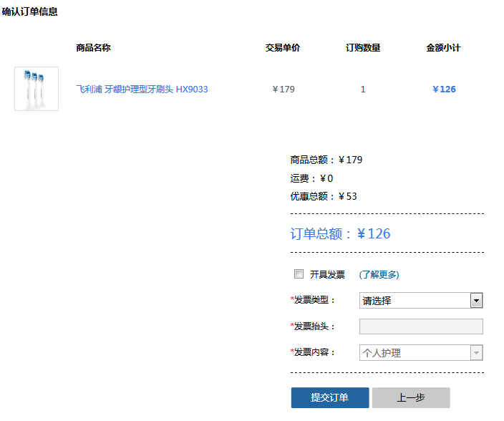Submit the order with 提交订单
This screenshot has width=504, height=421.
tap(330, 397)
